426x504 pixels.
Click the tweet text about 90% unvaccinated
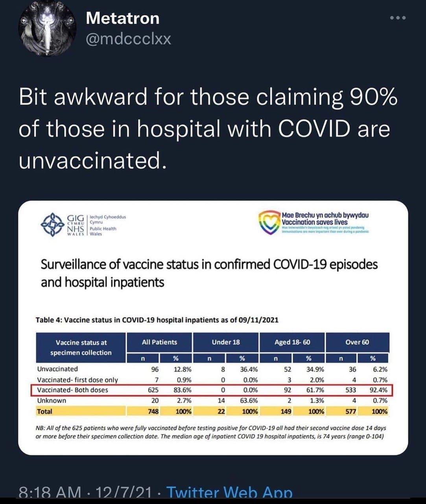point(208,128)
